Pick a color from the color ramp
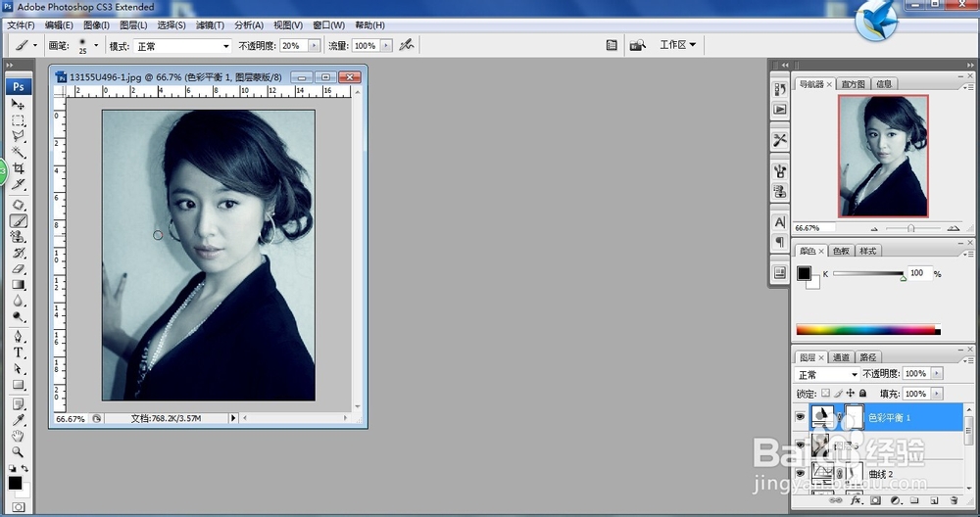The image size is (980, 517). point(868,330)
